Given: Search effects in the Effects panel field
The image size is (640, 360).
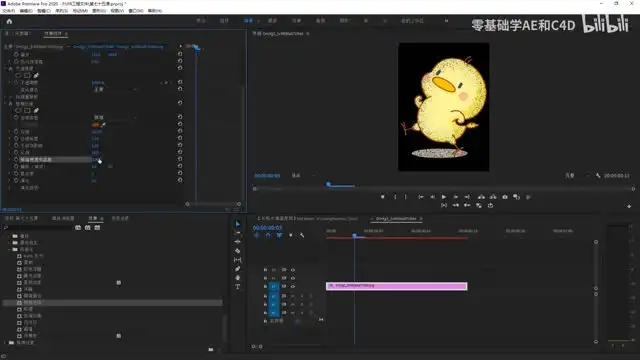Looking at the screenshot, I should [x=40, y=228].
